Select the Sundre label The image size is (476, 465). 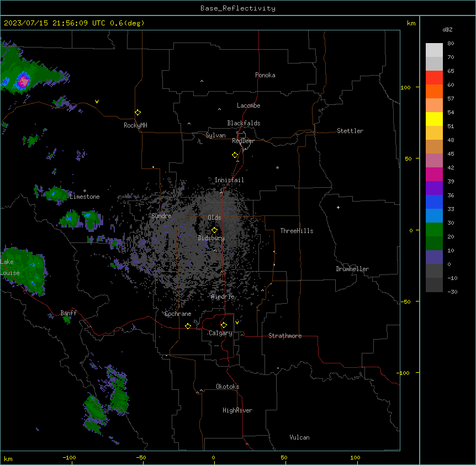tap(161, 216)
